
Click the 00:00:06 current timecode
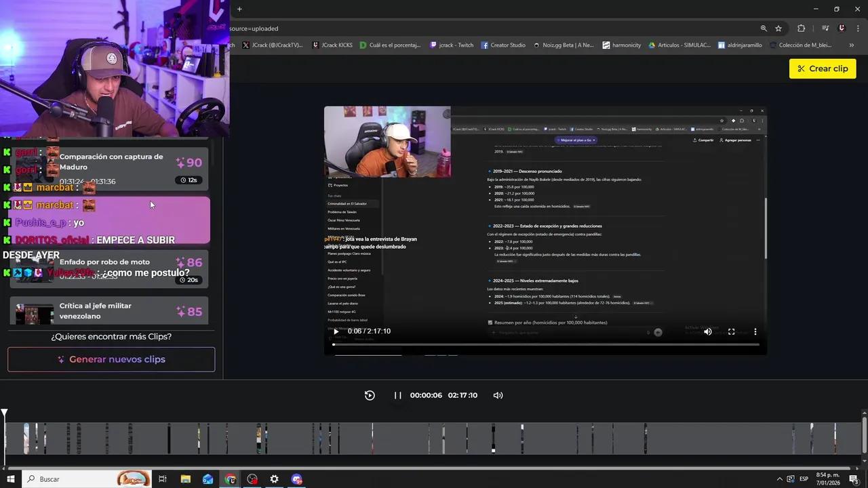[426, 395]
